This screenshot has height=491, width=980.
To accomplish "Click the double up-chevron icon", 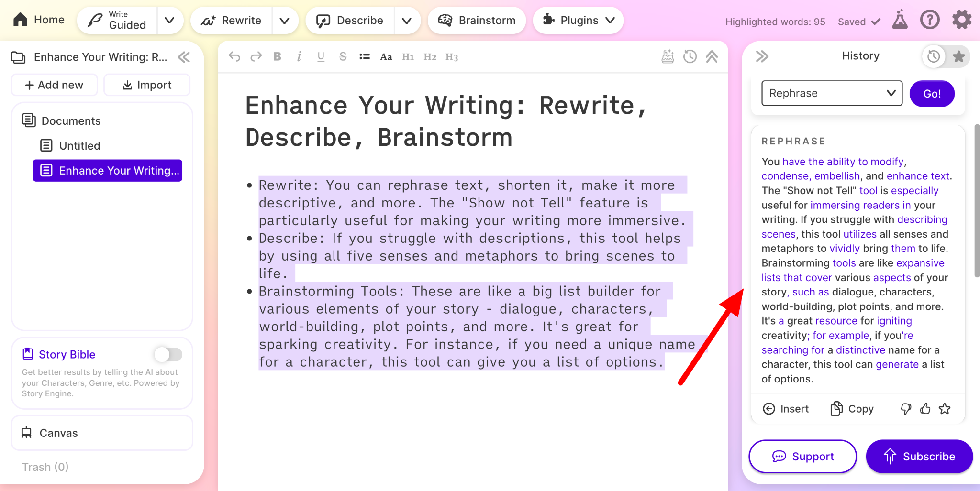I will tap(712, 57).
